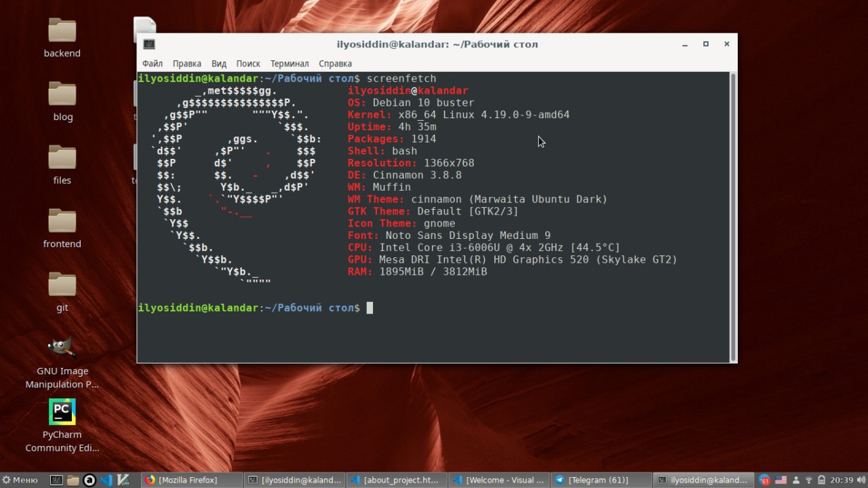
Task: Click the 'Uptime: 4h 35m' line
Action: point(392,127)
